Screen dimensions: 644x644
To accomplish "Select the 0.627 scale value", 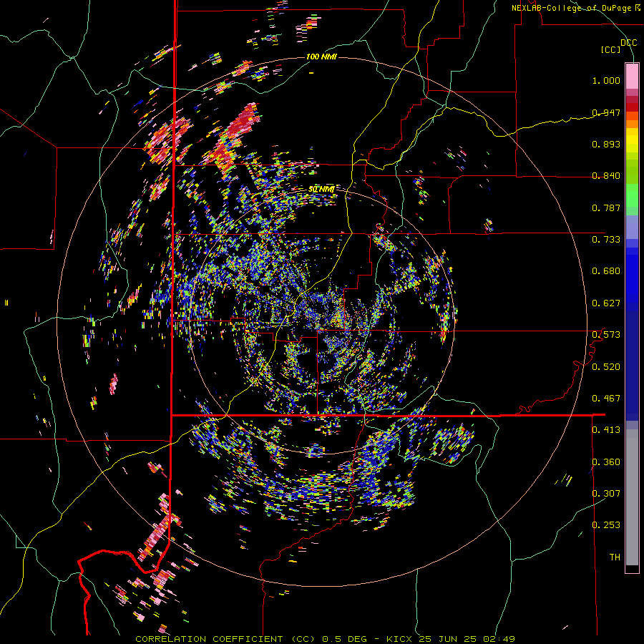I will click(x=606, y=303).
